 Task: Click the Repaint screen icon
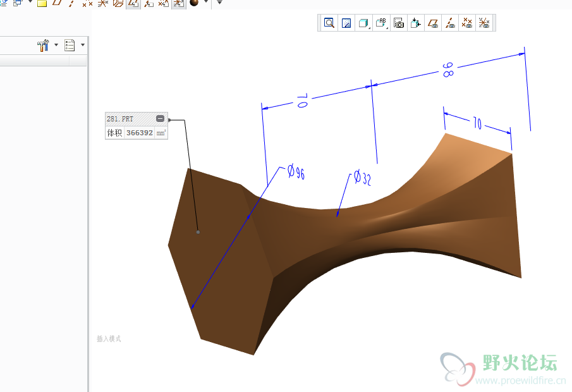[346, 23]
